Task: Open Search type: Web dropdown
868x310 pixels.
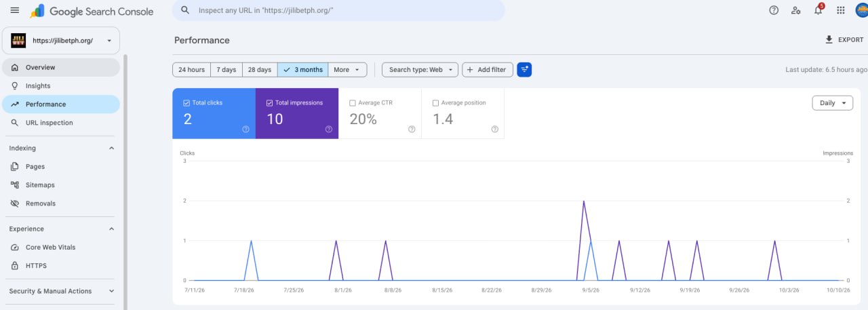Action: tap(420, 70)
